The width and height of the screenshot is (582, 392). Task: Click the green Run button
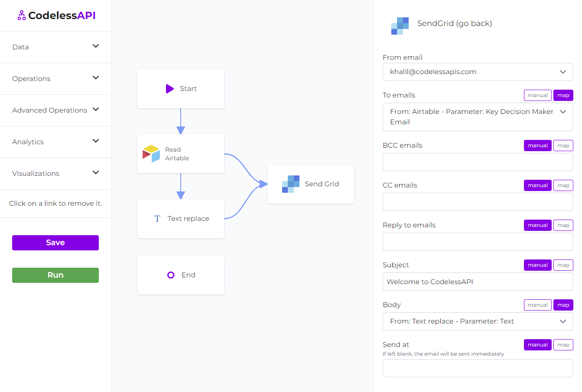55,275
